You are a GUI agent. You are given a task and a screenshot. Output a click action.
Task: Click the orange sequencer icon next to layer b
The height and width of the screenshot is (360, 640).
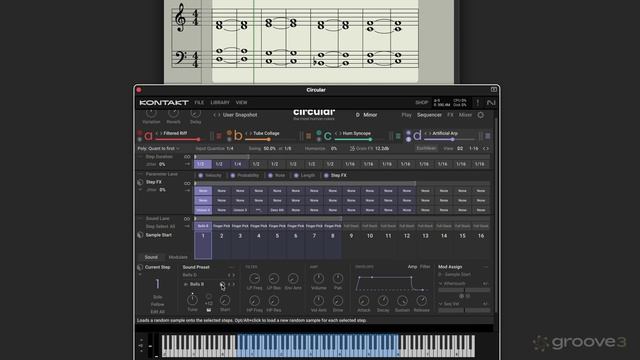[x=309, y=136]
